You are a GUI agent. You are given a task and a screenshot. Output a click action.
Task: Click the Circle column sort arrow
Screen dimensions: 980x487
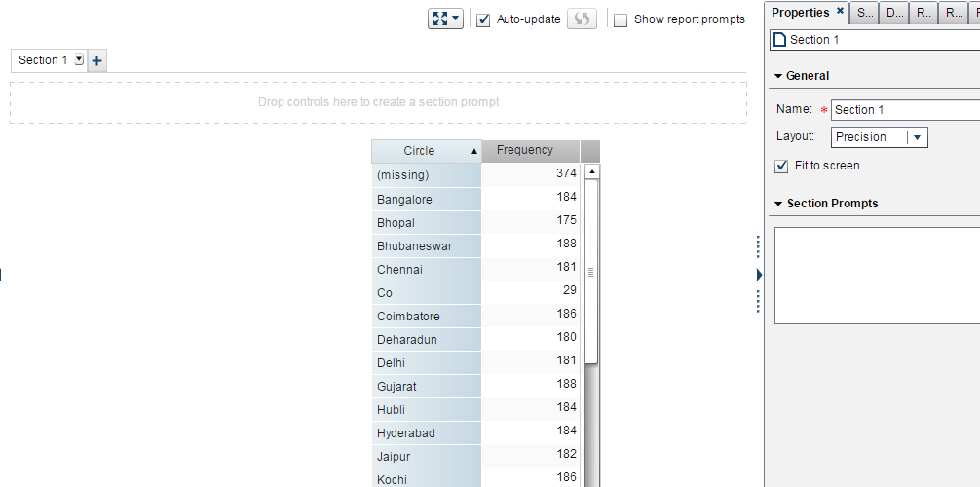tap(474, 152)
